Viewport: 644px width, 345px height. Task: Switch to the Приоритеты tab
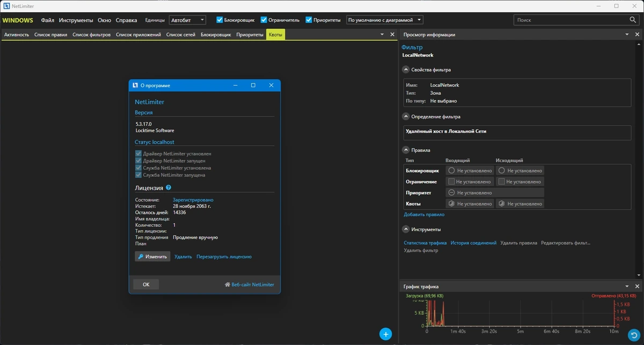pyautogui.click(x=250, y=34)
